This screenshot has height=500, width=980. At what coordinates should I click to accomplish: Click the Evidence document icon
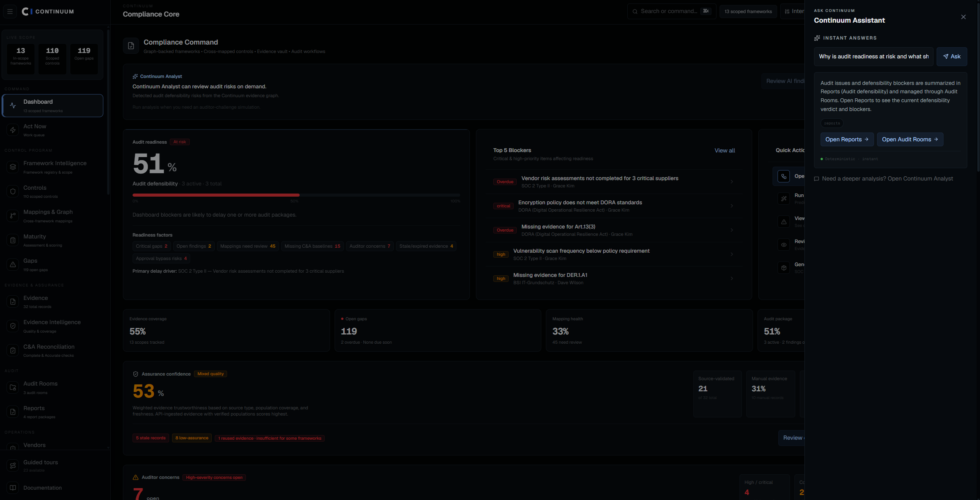(13, 302)
